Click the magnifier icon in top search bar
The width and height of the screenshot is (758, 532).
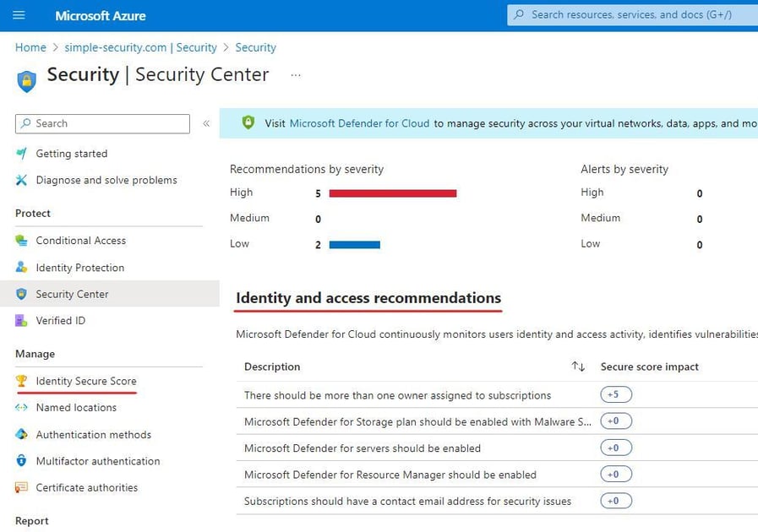519,14
